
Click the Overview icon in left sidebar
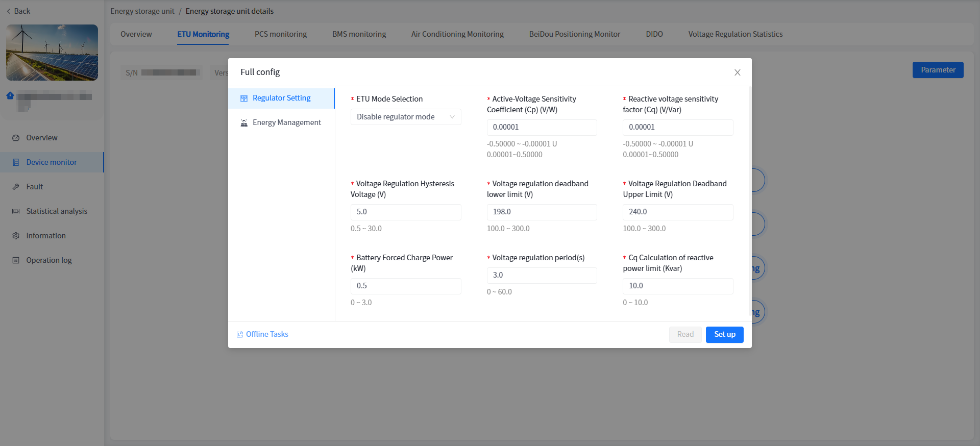(x=16, y=138)
